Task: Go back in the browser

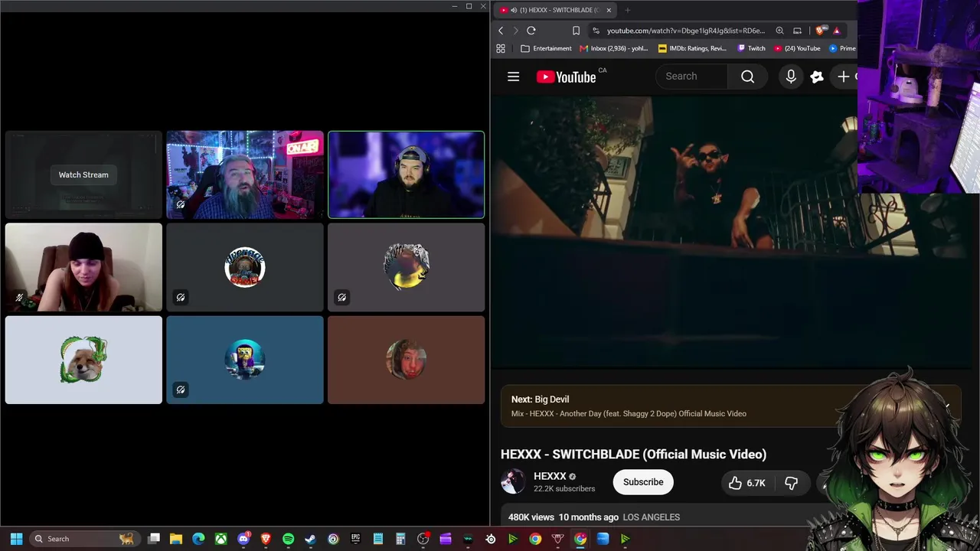Action: (501, 31)
